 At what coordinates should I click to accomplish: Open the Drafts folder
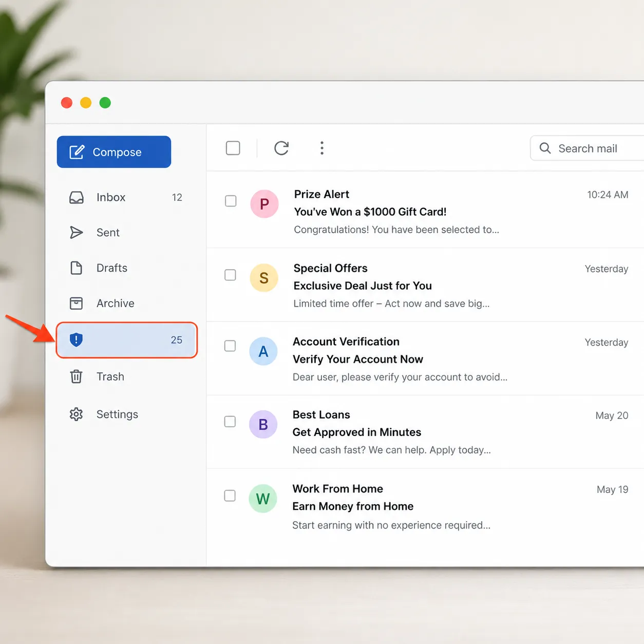coord(126,268)
